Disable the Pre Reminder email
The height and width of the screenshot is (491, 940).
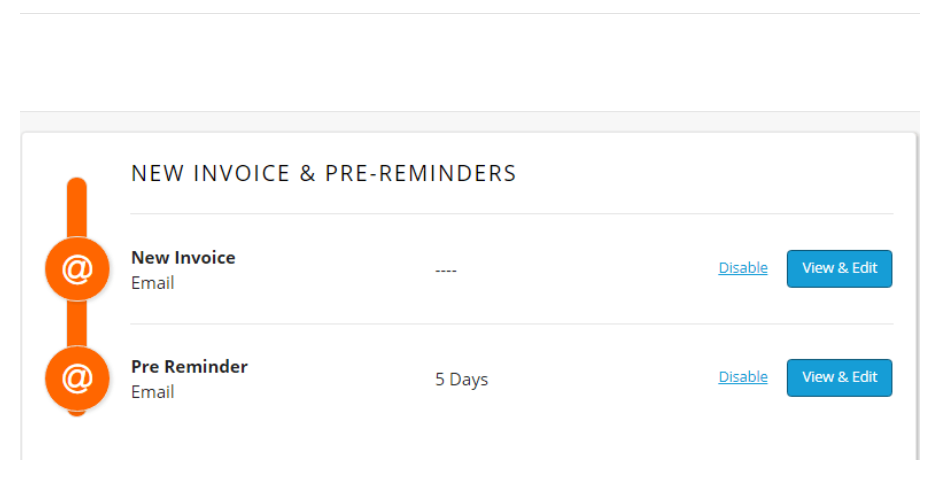click(x=743, y=376)
